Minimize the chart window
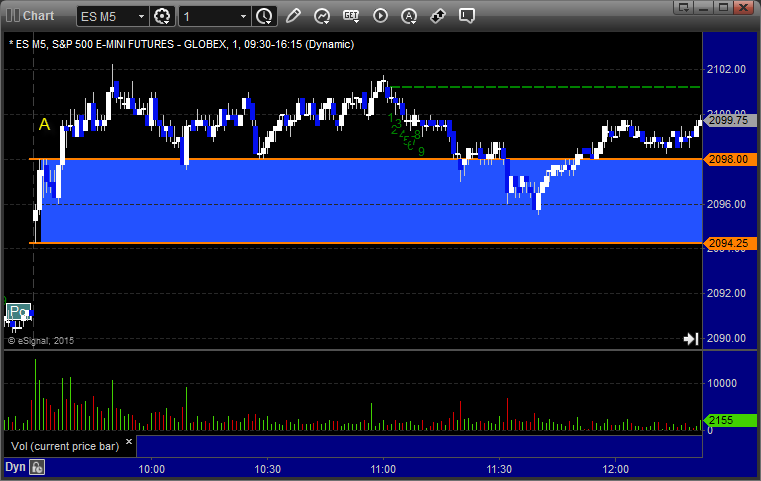761x481 pixels. click(x=703, y=7)
